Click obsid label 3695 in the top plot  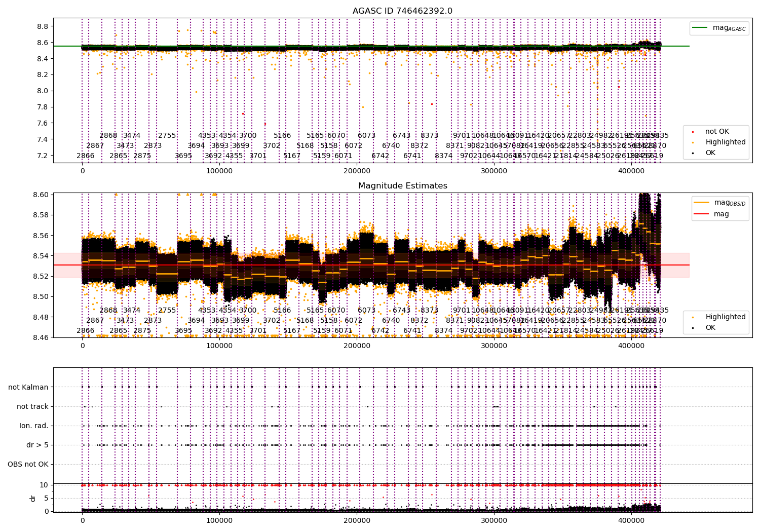coord(183,156)
